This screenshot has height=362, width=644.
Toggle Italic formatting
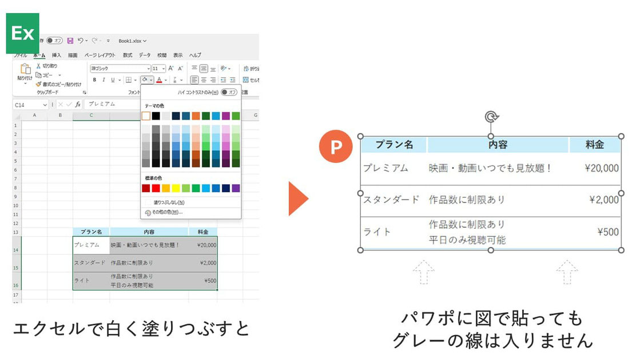point(104,79)
